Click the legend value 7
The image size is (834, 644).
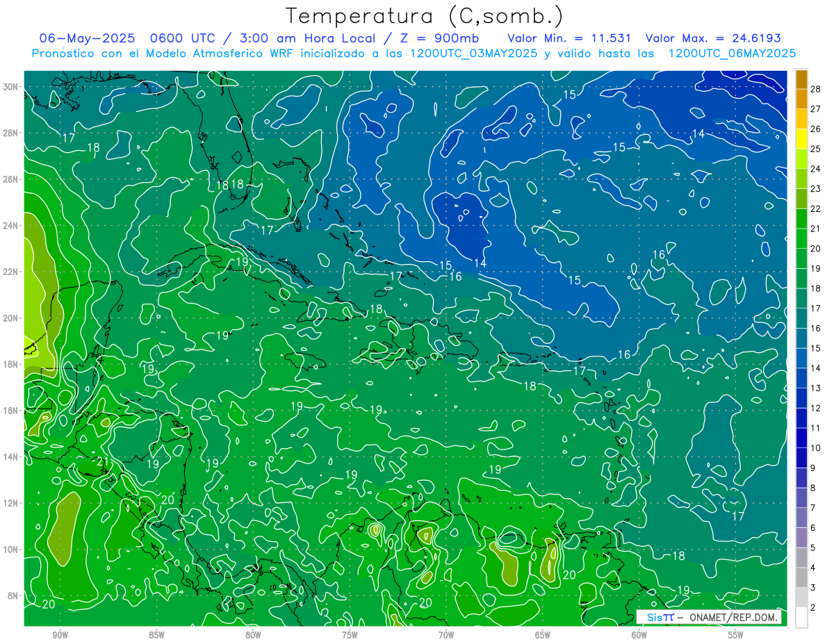(x=813, y=508)
